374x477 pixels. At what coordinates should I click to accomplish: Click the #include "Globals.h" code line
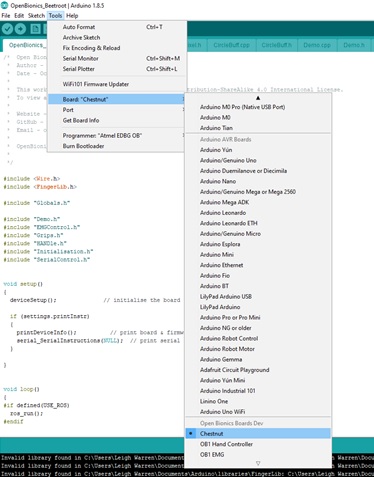pos(37,203)
